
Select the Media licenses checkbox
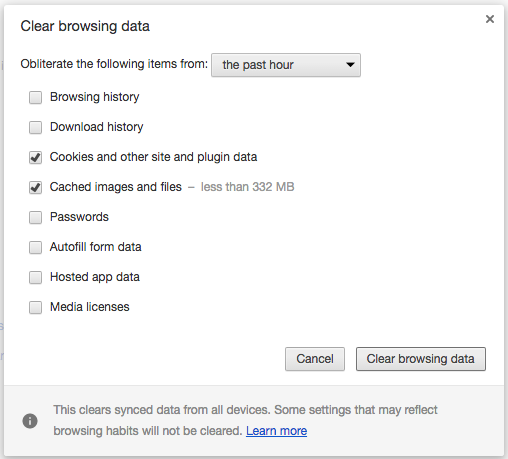[x=35, y=307]
